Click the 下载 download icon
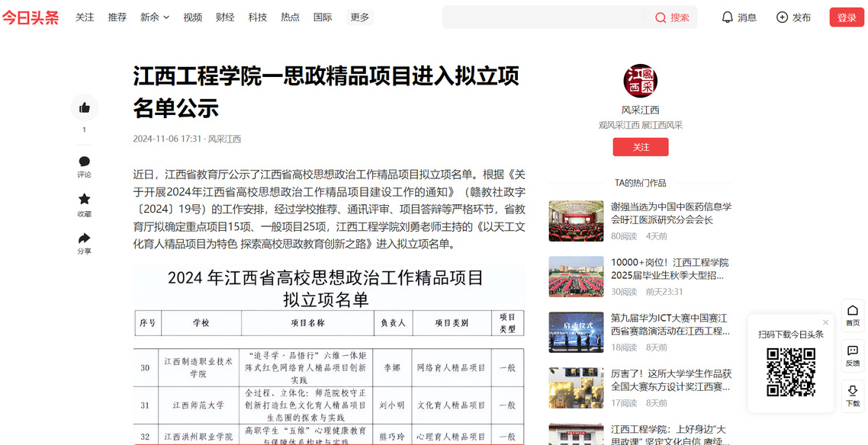Screen dimensions: 868x445 853,391
